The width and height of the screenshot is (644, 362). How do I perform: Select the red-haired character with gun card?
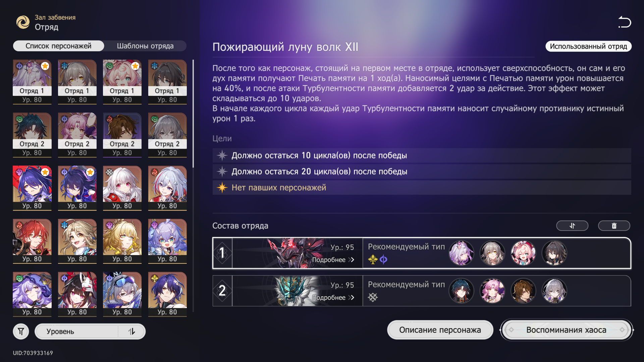coord(32,241)
